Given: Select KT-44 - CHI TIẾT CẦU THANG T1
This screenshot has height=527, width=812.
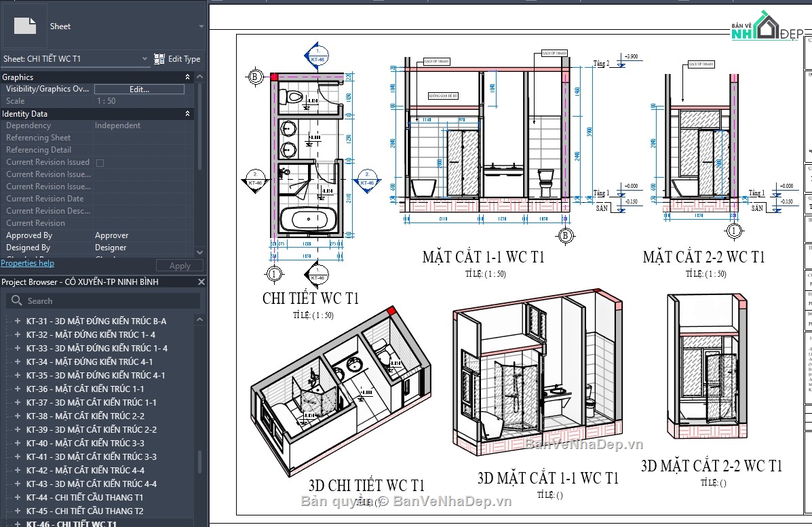Looking at the screenshot, I should pyautogui.click(x=85, y=497).
